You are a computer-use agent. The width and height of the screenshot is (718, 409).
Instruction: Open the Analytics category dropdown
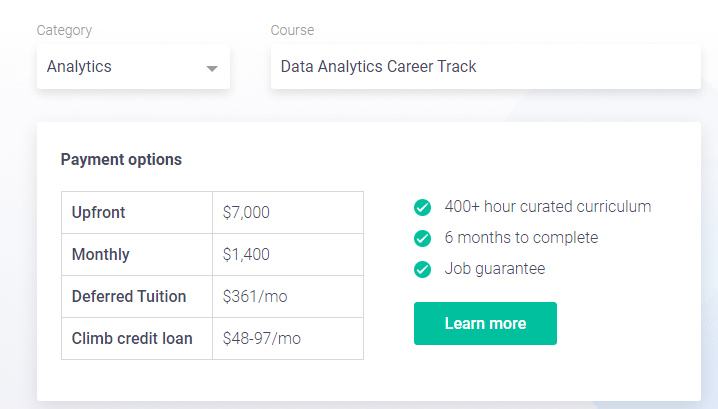[x=133, y=67]
